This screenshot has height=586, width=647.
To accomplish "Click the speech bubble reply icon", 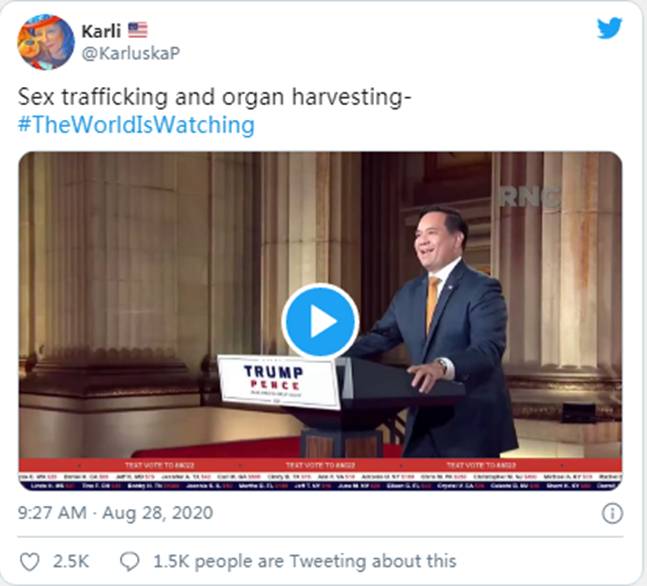I will [130, 562].
